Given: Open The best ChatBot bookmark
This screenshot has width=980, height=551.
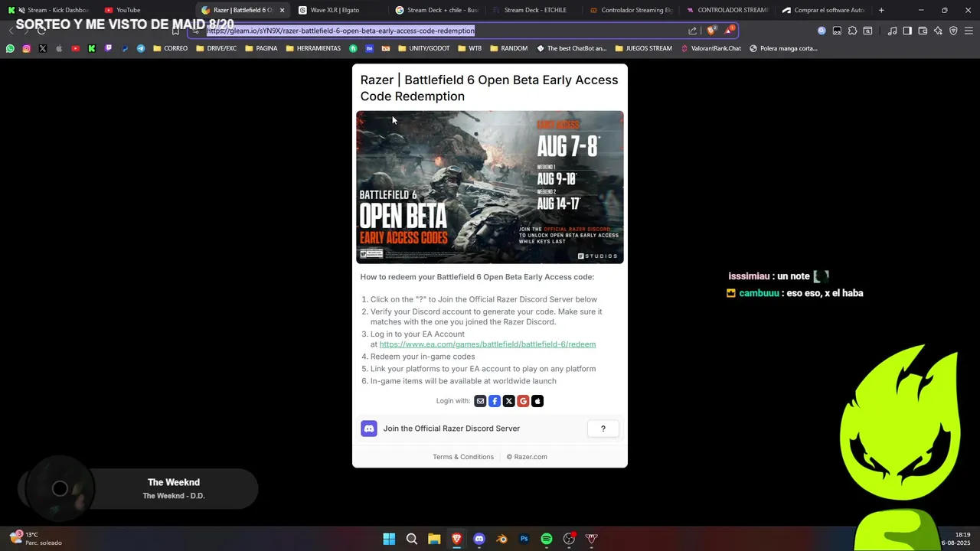Looking at the screenshot, I should (x=571, y=48).
